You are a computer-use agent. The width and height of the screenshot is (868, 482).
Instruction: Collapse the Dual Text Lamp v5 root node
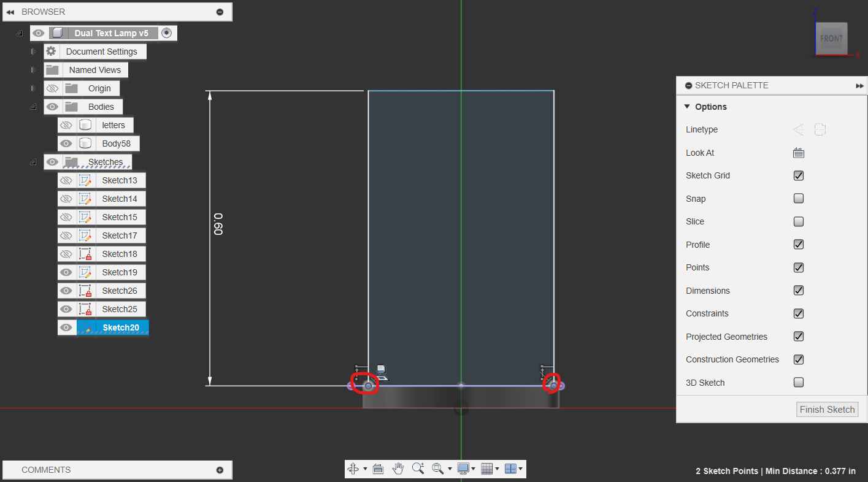(x=19, y=33)
